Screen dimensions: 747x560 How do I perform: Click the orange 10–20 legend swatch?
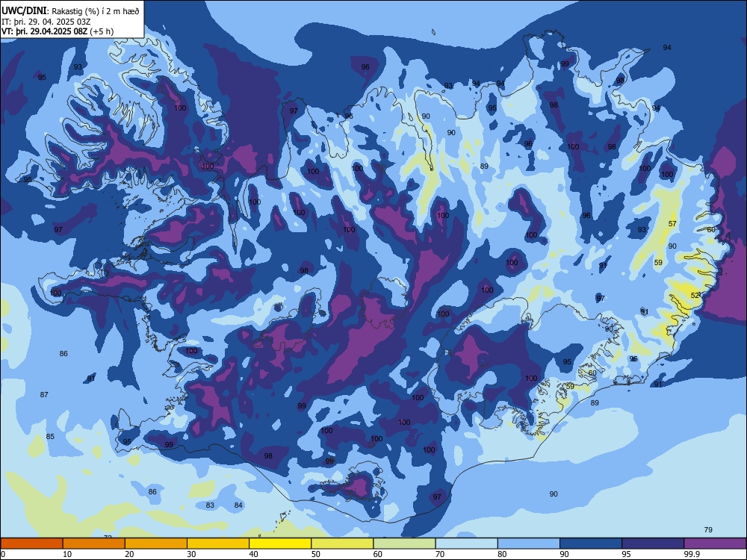(94, 544)
